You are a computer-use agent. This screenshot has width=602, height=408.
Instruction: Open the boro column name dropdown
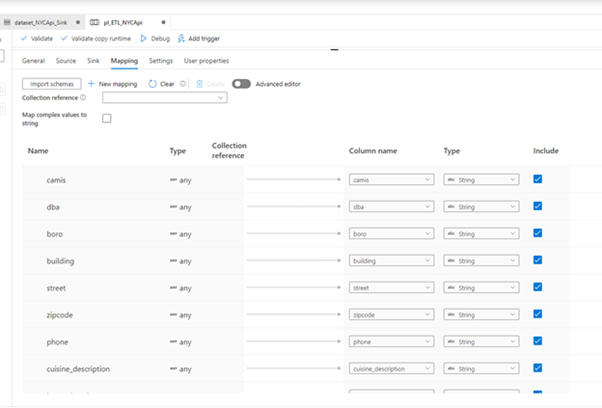click(x=392, y=233)
